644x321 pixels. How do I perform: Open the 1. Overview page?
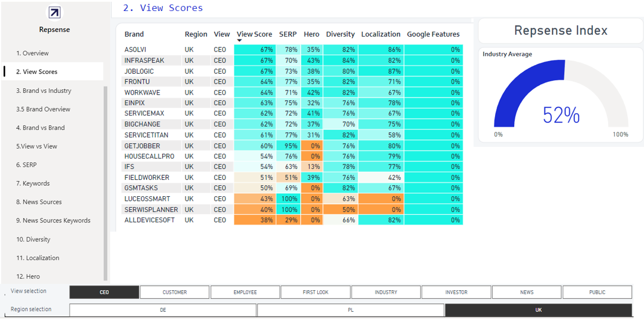(32, 53)
